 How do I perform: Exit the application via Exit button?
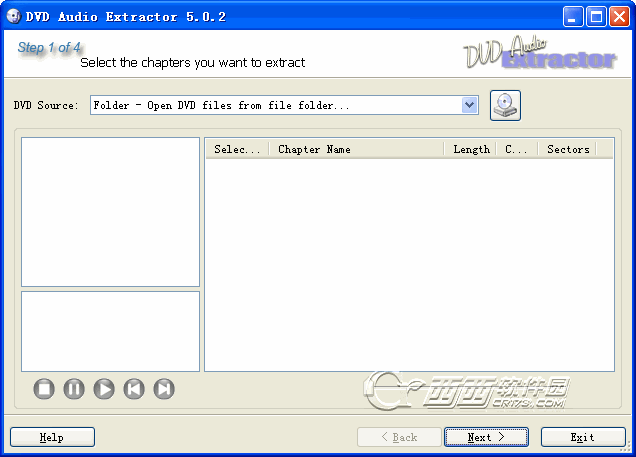point(583,437)
